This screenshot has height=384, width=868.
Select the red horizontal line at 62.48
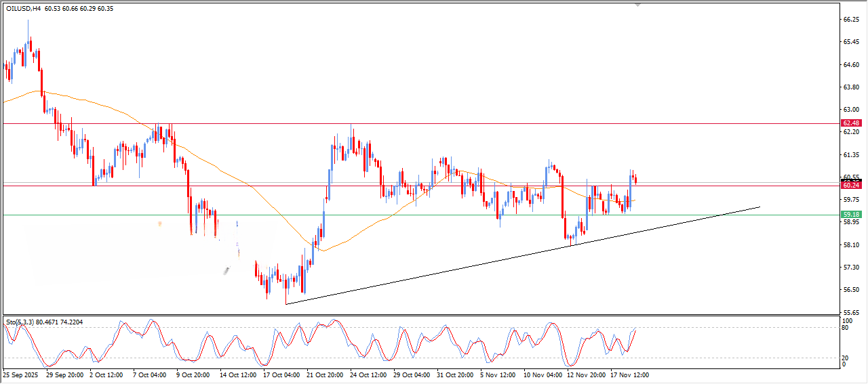coord(475,124)
